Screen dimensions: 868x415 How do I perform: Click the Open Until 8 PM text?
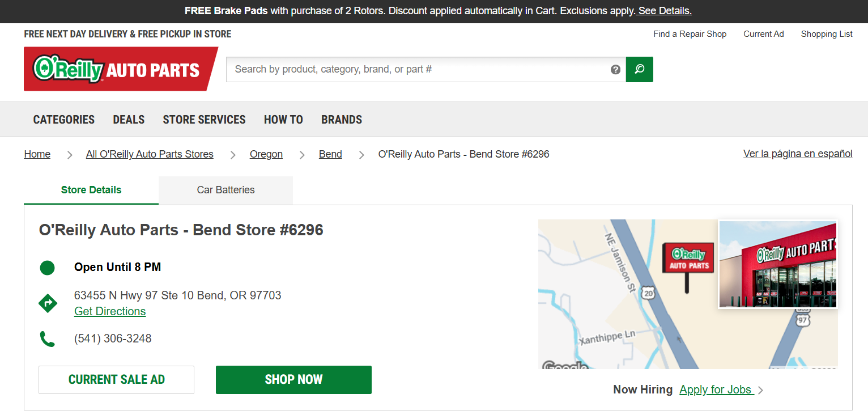117,267
